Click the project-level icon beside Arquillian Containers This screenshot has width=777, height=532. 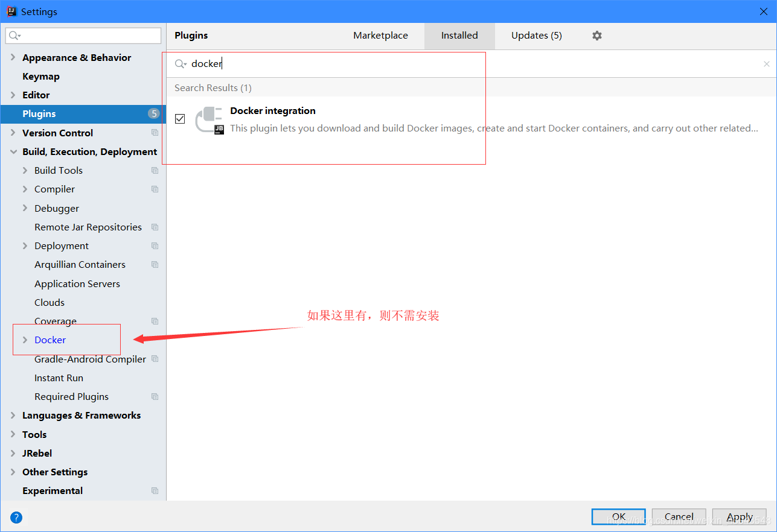coord(155,265)
